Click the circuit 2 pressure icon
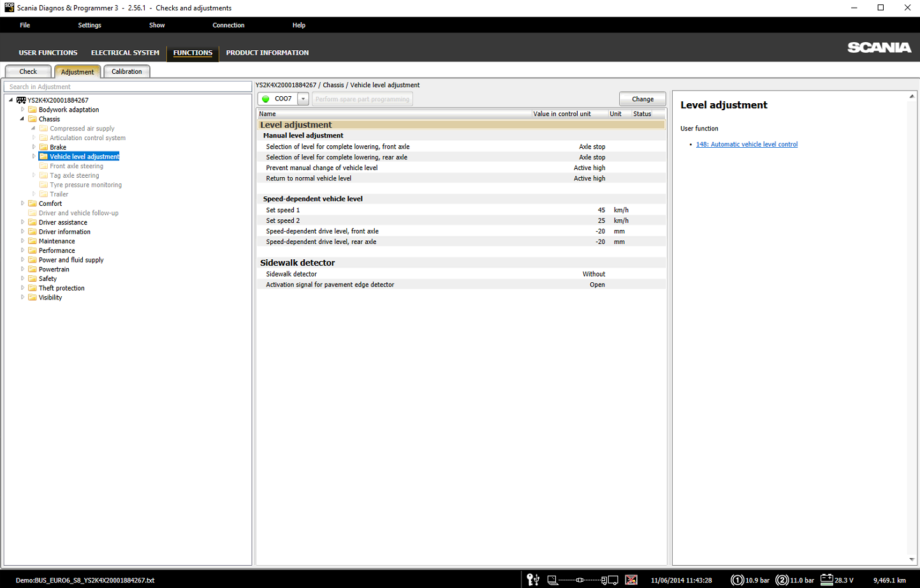The width and height of the screenshot is (920, 588). pyautogui.click(x=782, y=580)
